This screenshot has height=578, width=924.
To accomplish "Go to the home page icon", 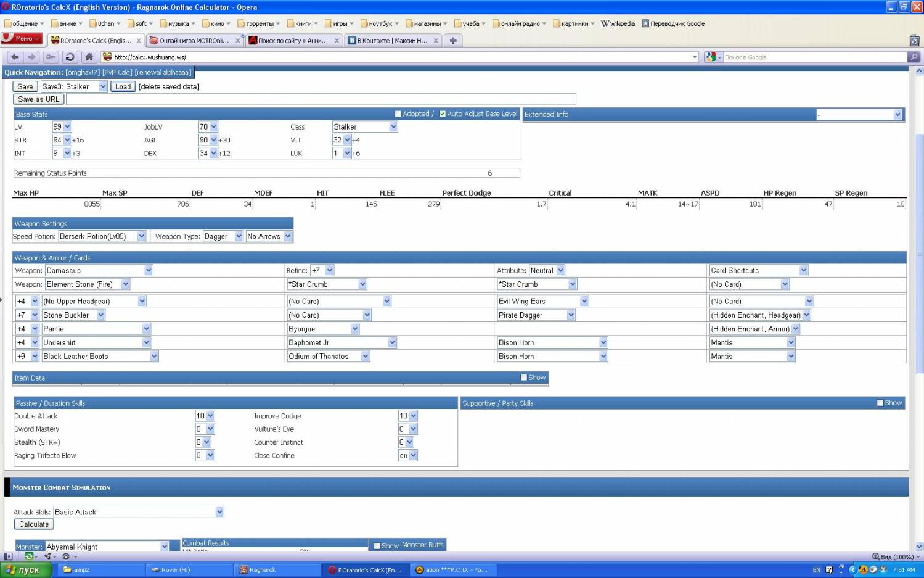I will (89, 57).
